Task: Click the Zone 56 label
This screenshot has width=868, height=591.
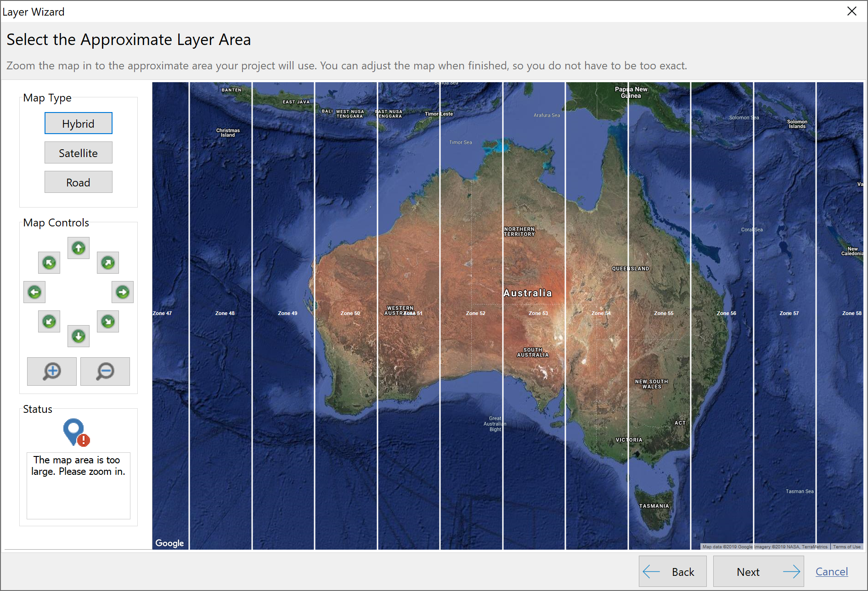Action: click(727, 313)
